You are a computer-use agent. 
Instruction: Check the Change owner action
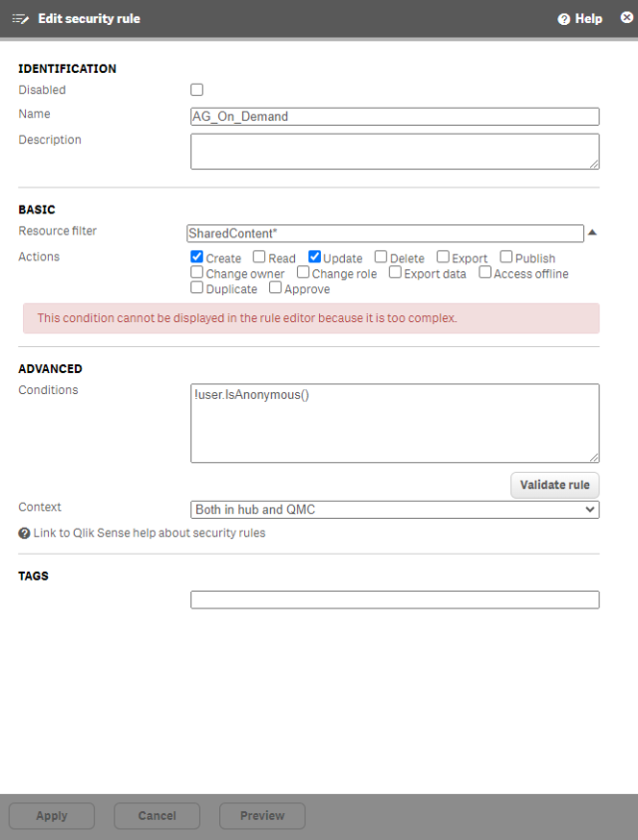click(x=196, y=272)
